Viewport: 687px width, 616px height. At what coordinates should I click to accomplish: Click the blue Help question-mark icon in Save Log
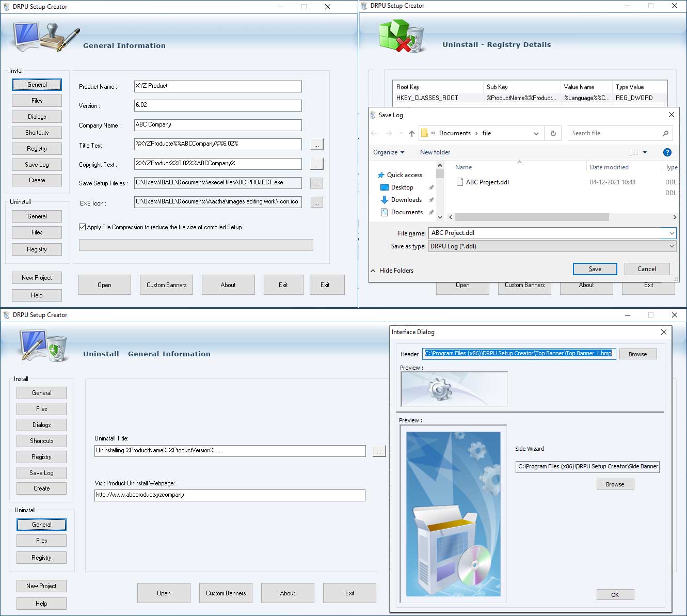667,152
